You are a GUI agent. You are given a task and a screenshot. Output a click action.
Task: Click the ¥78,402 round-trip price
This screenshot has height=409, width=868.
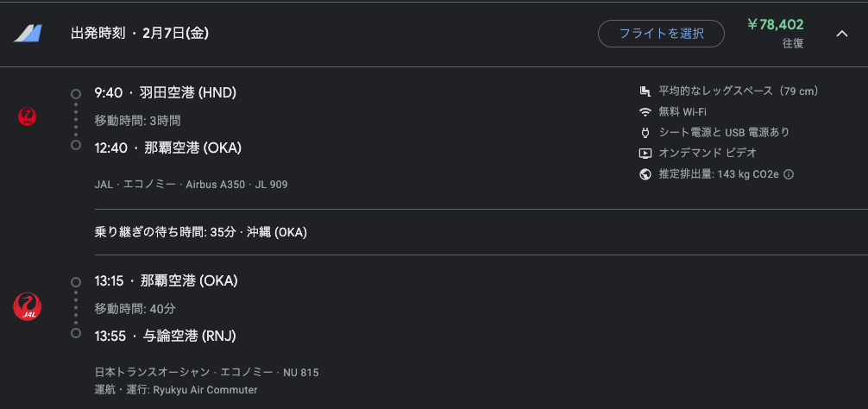(x=775, y=25)
